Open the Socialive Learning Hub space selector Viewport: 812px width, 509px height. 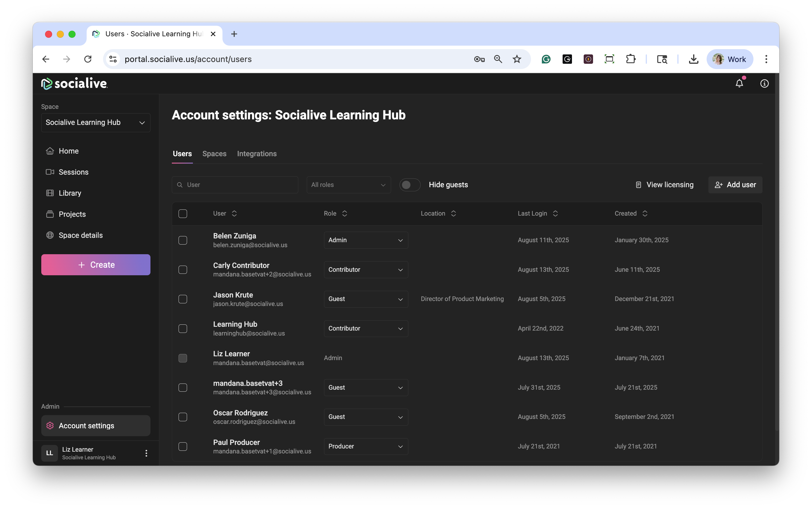click(96, 123)
